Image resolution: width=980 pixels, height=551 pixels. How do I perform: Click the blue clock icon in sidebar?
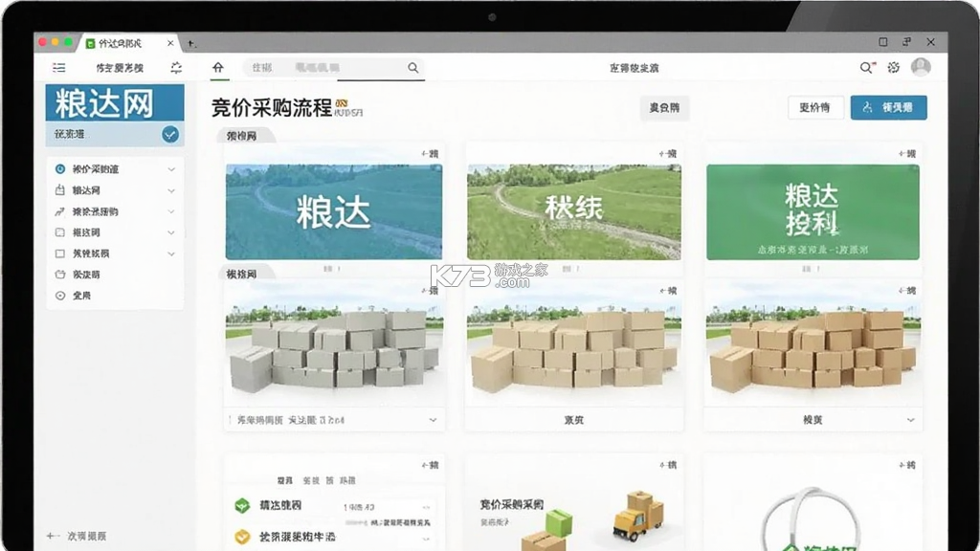coord(60,169)
